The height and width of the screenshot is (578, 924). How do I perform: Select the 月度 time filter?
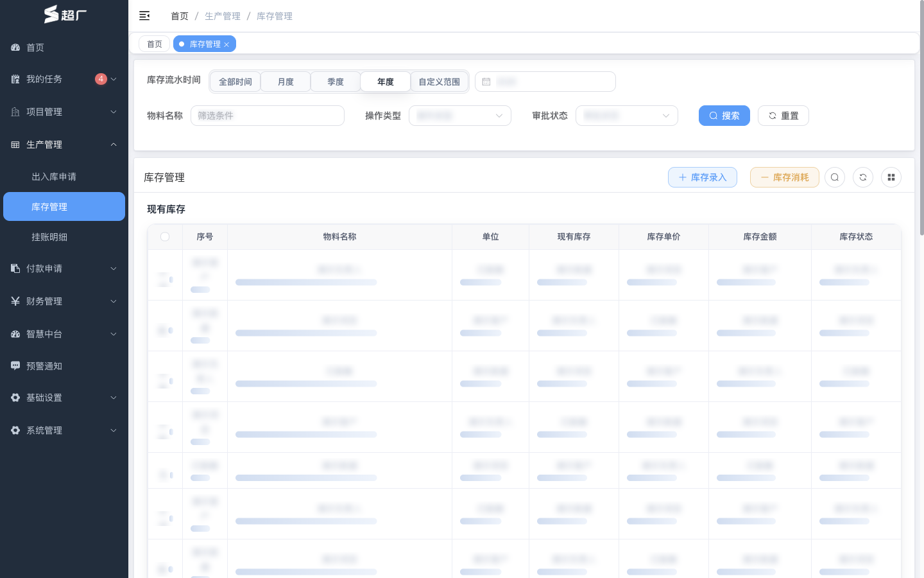[x=286, y=82]
